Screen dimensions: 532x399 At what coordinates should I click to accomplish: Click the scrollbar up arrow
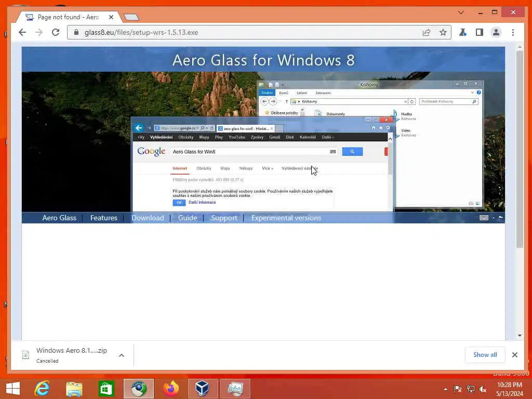[520, 47]
